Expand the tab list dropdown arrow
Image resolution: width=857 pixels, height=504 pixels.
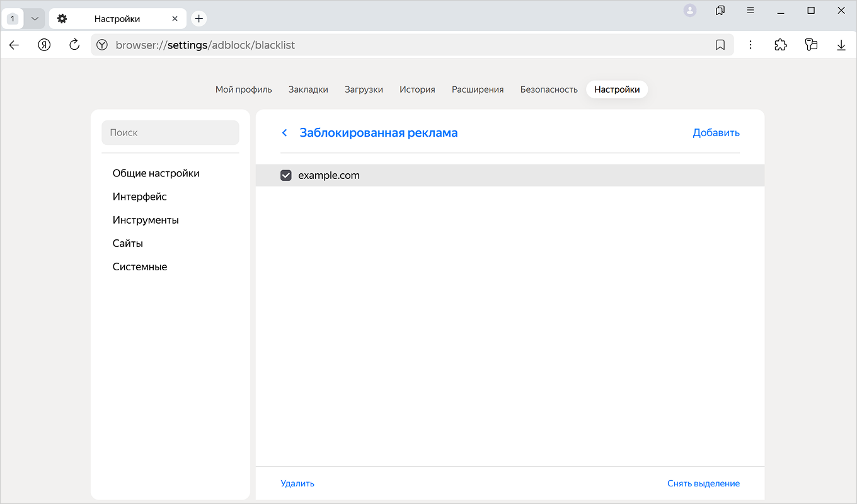(x=35, y=19)
